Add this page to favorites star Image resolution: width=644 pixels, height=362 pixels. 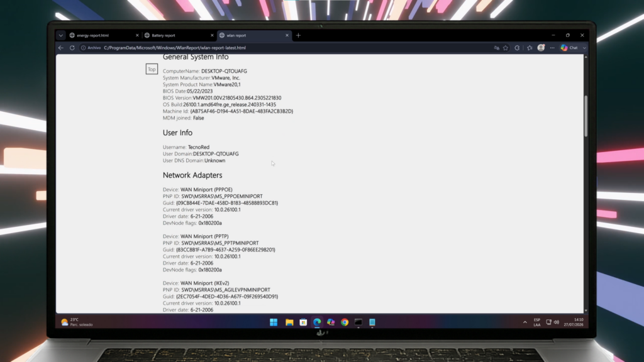click(506, 48)
